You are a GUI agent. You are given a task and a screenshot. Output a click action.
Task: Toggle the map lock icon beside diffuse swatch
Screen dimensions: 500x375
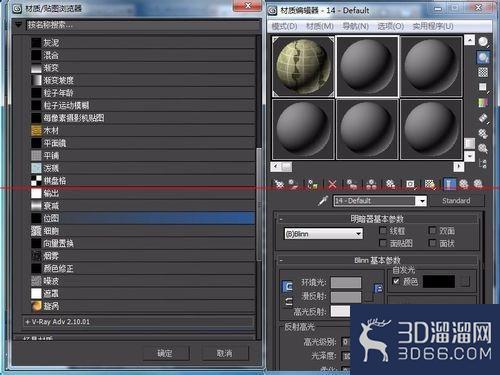378,288
